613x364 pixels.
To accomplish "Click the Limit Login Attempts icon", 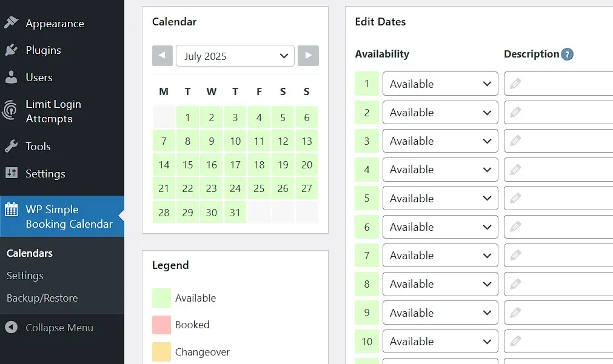I will (x=10, y=111).
